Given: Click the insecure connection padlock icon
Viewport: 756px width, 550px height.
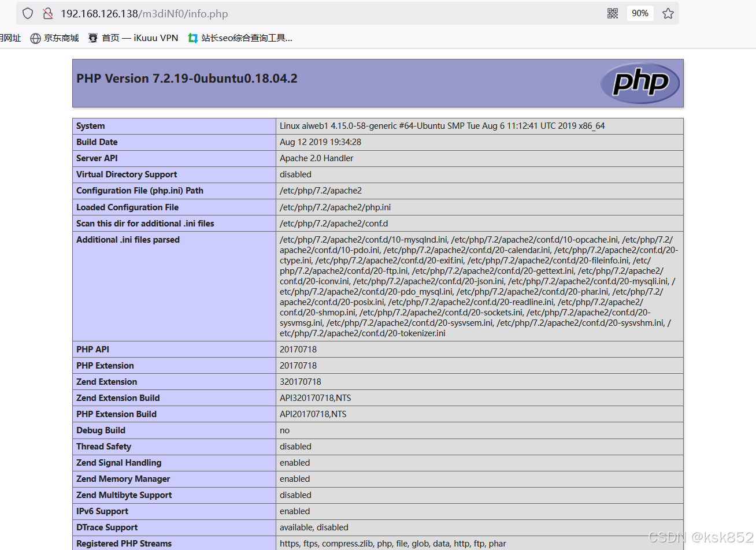Looking at the screenshot, I should pyautogui.click(x=48, y=13).
